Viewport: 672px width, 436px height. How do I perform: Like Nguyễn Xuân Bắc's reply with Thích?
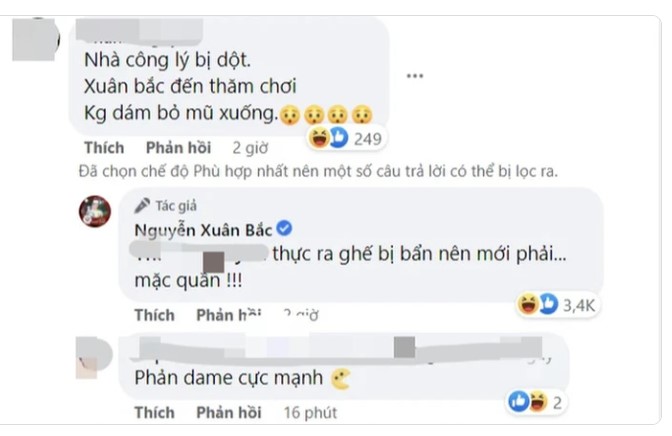pos(154,315)
